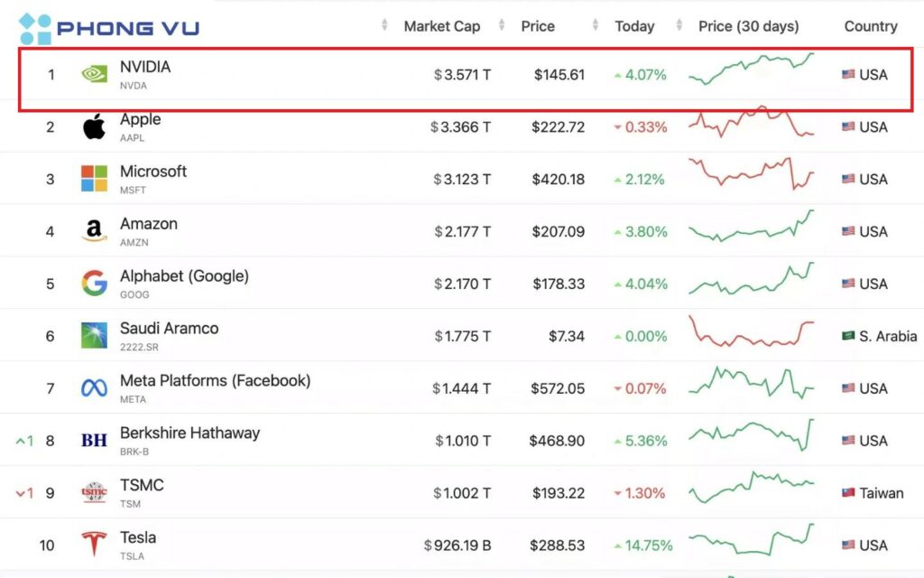Click the Meta Platforms logo icon

94,388
